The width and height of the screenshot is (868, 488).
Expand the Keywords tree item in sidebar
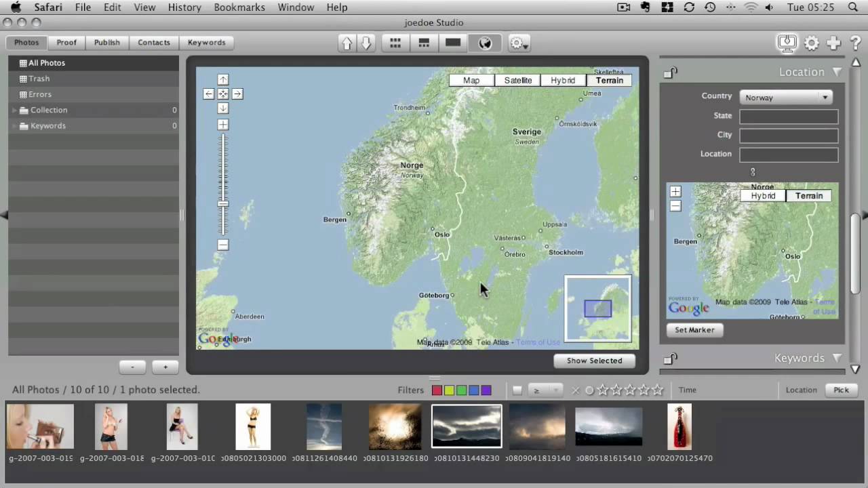pyautogui.click(x=14, y=125)
